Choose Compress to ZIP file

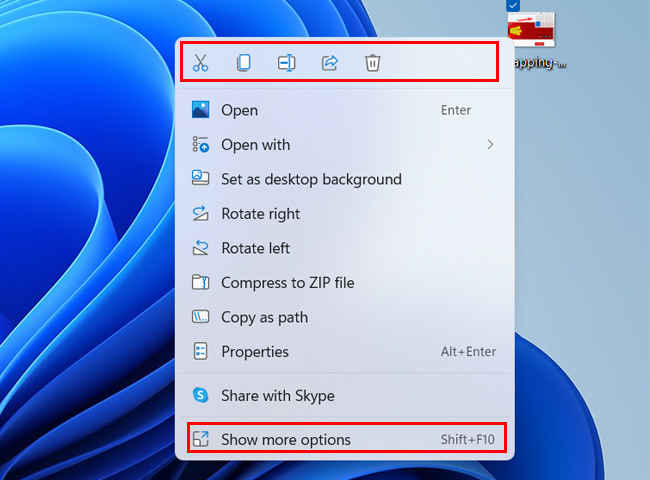click(x=345, y=283)
